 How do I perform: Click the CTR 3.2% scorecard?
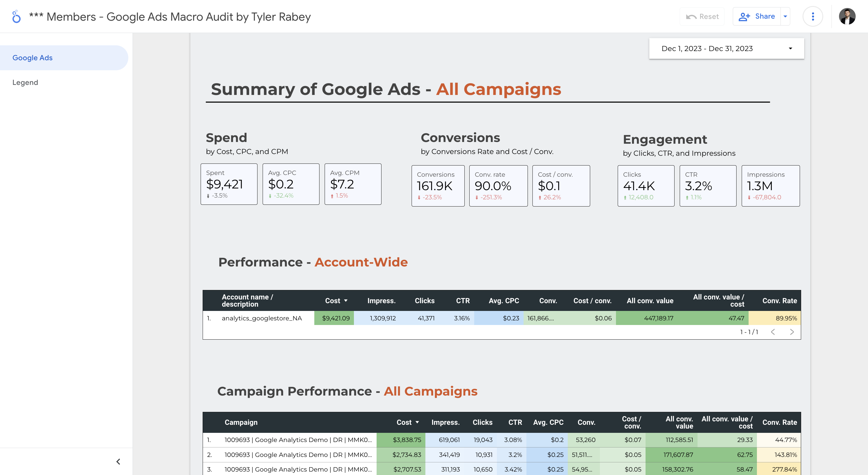point(708,186)
